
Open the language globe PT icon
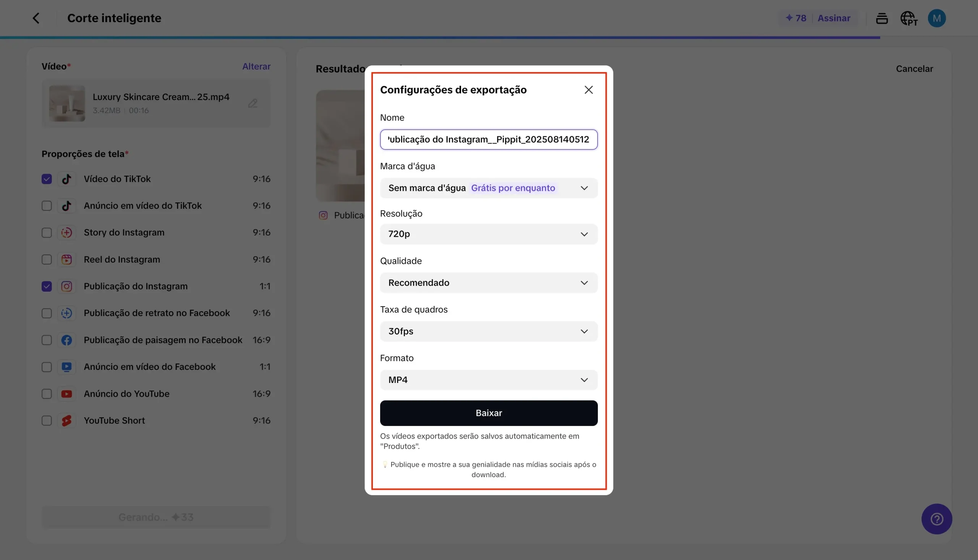coord(909,18)
